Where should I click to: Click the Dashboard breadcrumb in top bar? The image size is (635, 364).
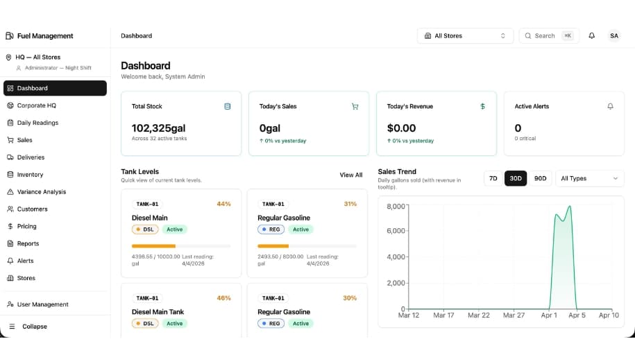137,35
